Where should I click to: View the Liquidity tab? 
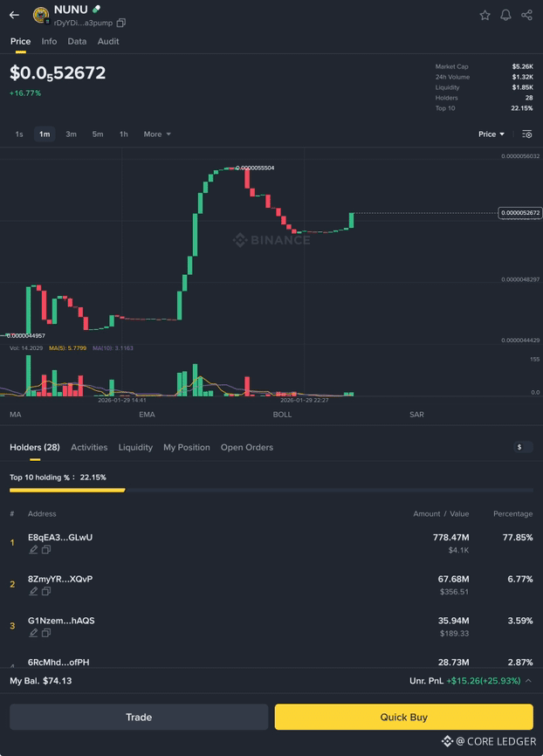pyautogui.click(x=135, y=448)
